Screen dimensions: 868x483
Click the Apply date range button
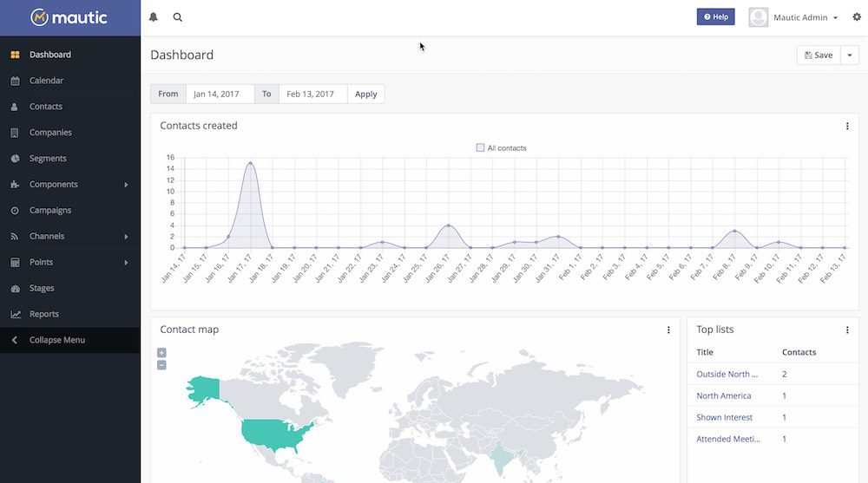tap(366, 94)
